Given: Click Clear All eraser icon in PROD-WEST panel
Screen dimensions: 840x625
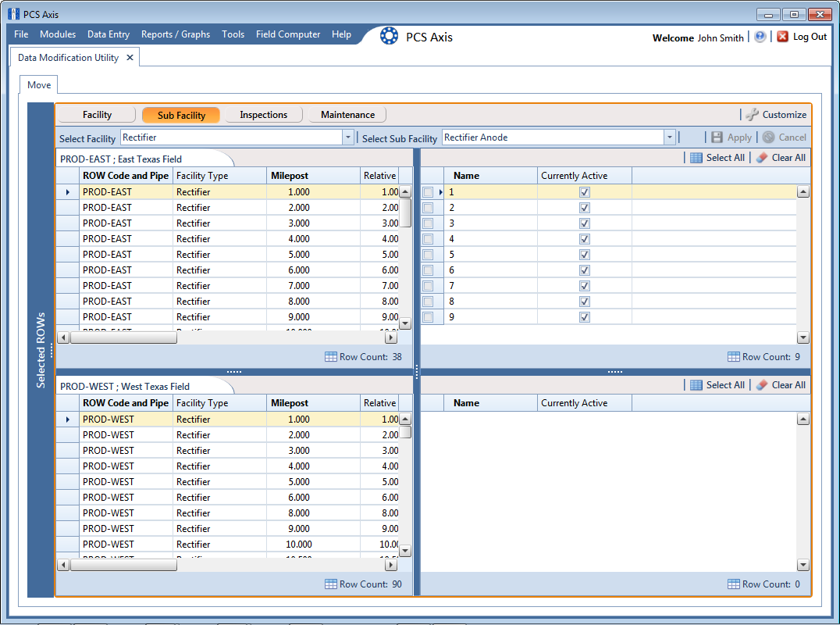Looking at the screenshot, I should click(762, 385).
